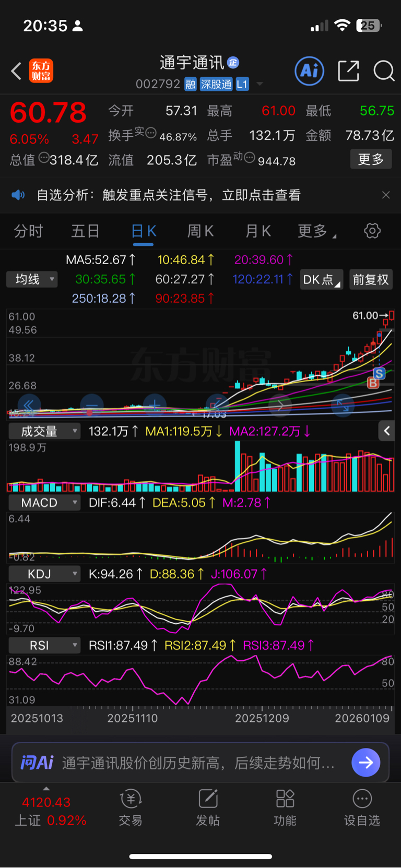The height and width of the screenshot is (868, 401).
Task: Tap the 深股通 badge
Action: (x=216, y=84)
